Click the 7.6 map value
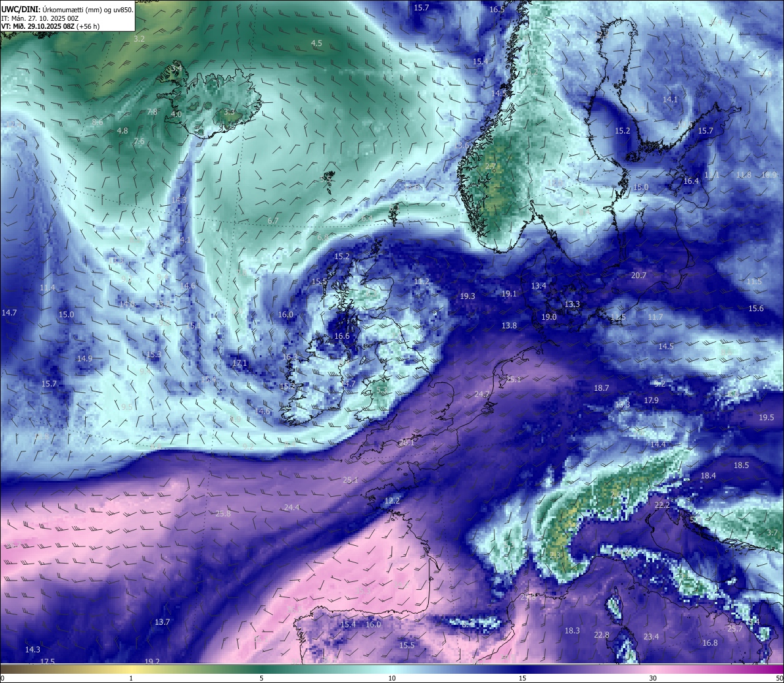784x683 pixels. tap(139, 142)
